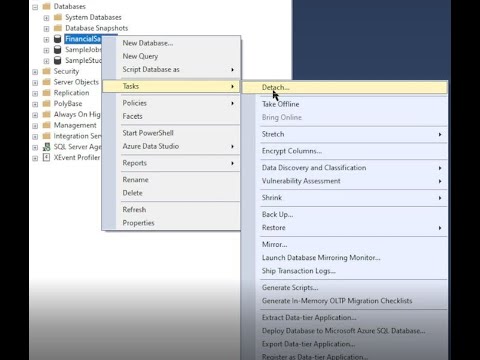Click the Integration Services folder icon
The height and width of the screenshot is (360, 480).
[x=47, y=136]
